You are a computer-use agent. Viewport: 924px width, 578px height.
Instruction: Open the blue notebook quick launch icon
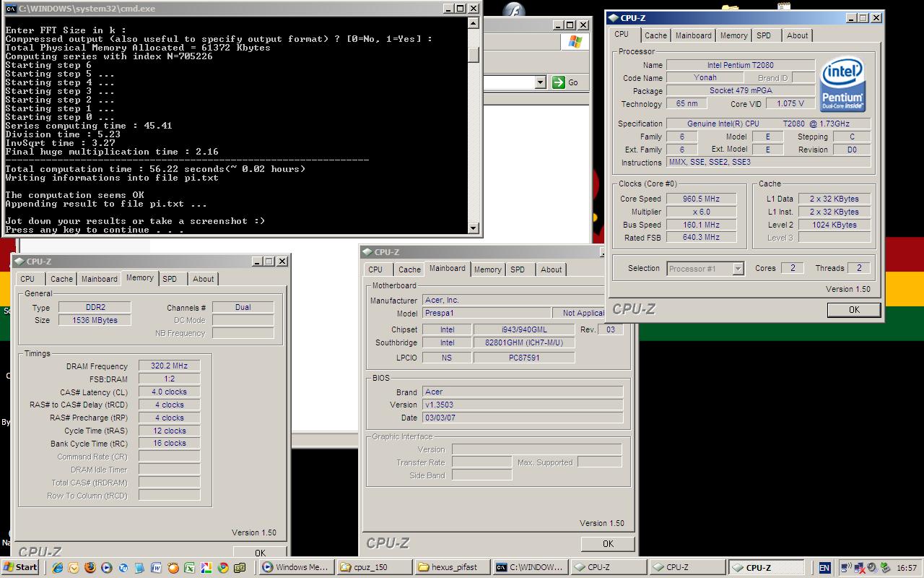point(140,568)
